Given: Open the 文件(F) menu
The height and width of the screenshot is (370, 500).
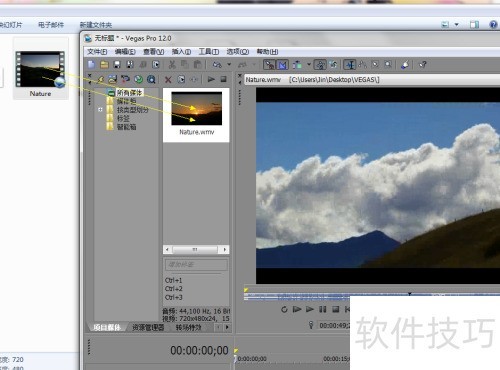Looking at the screenshot, I should 97,52.
